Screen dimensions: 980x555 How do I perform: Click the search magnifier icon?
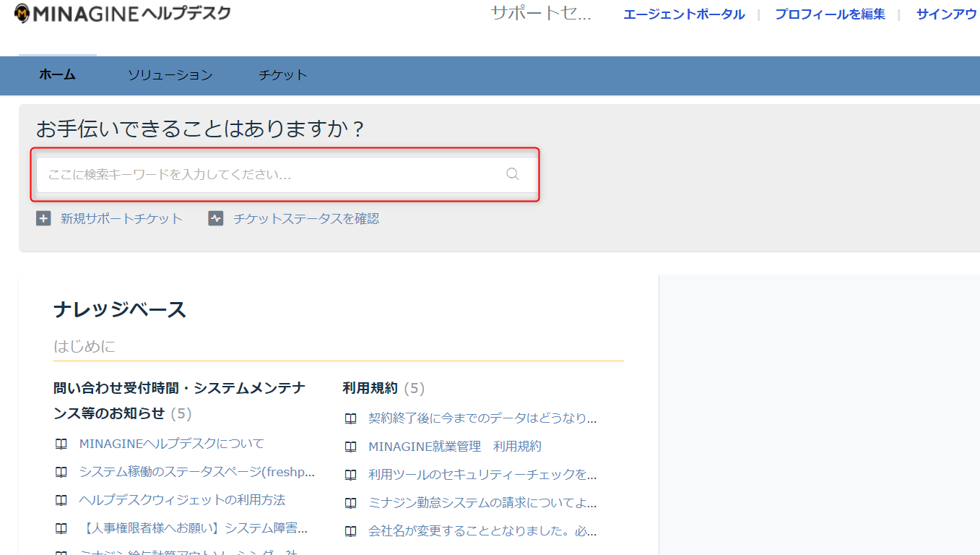point(513,174)
